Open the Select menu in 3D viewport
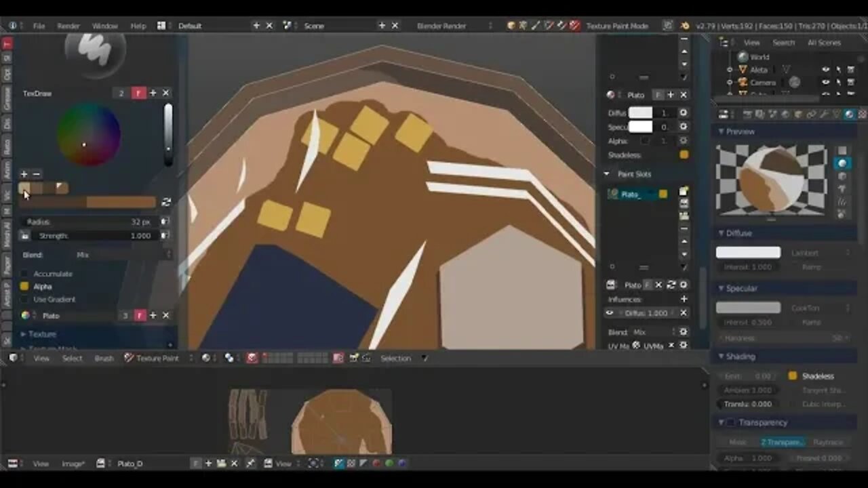 point(72,359)
